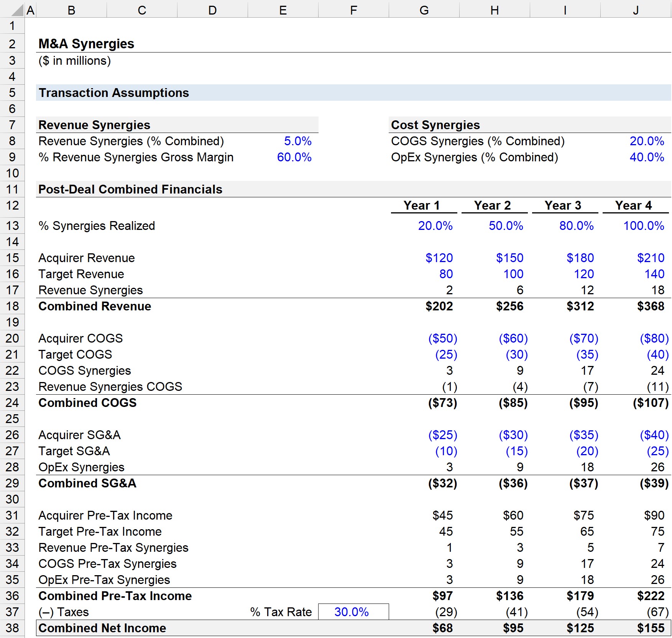Select Target SG&A Year 4 value (25)

click(x=658, y=451)
